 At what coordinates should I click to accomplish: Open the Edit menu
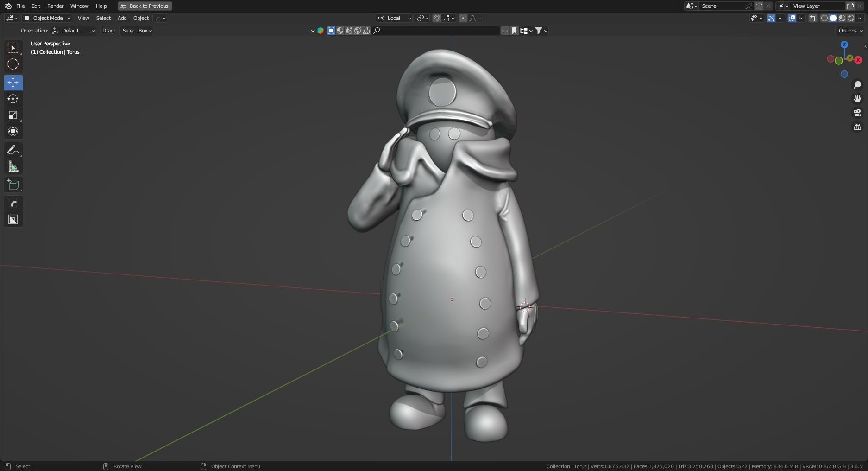(x=36, y=6)
